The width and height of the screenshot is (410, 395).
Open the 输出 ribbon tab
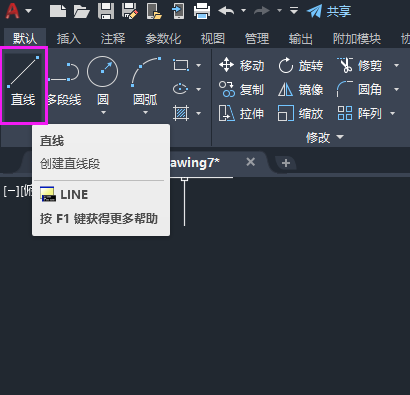click(301, 39)
